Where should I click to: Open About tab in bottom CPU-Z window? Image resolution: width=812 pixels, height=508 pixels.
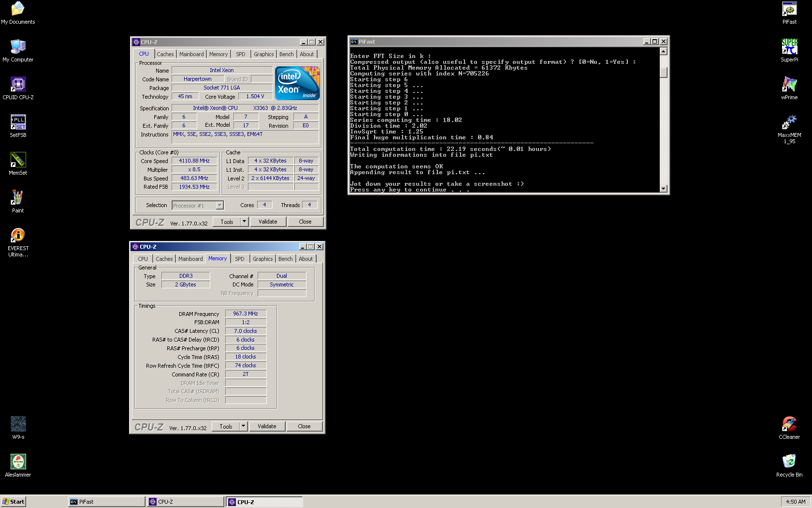click(306, 259)
